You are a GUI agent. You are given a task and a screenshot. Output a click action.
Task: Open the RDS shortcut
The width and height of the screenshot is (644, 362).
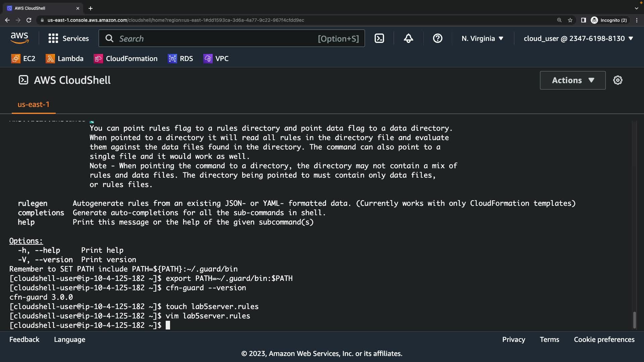[180, 59]
